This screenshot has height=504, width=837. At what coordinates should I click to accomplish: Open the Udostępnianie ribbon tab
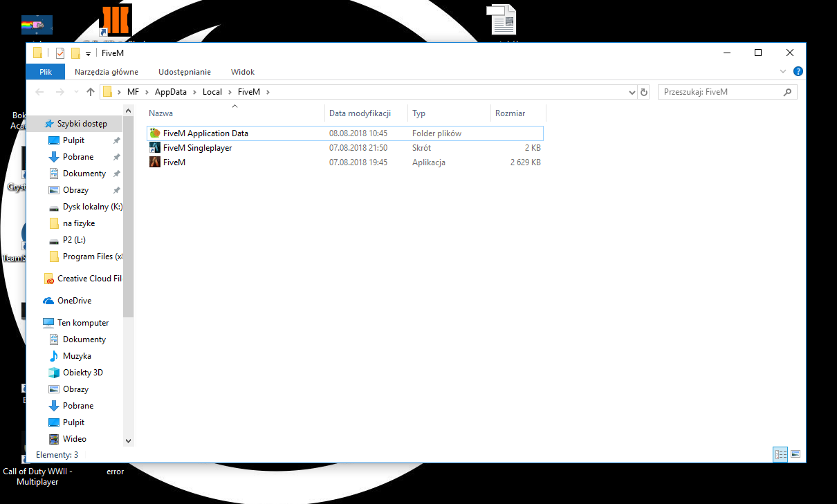point(184,72)
